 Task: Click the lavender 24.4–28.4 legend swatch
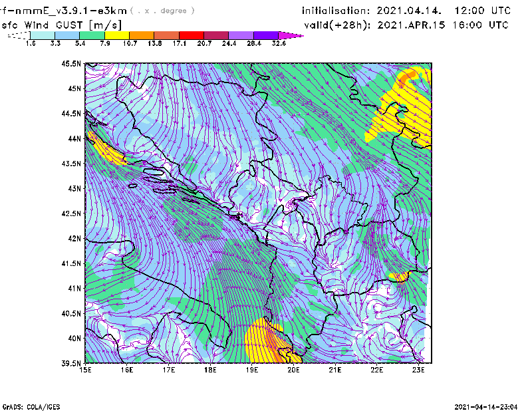(241, 35)
